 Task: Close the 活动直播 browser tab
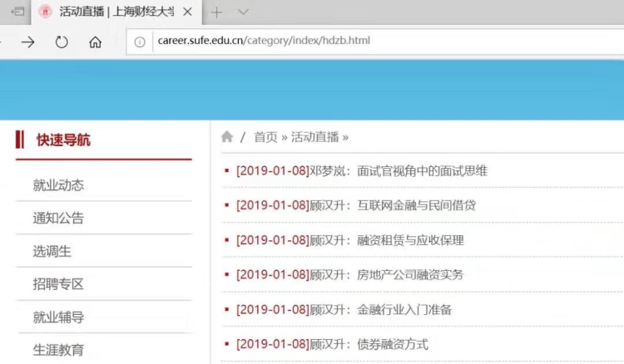189,12
